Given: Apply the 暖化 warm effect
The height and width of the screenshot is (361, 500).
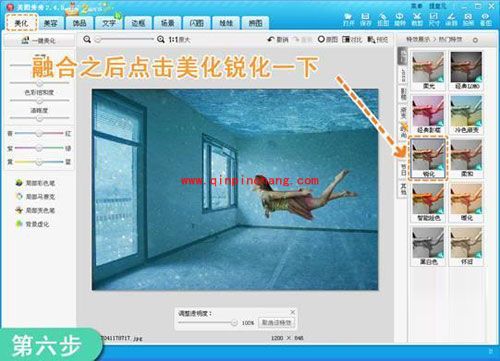Looking at the screenshot, I should click(466, 202).
